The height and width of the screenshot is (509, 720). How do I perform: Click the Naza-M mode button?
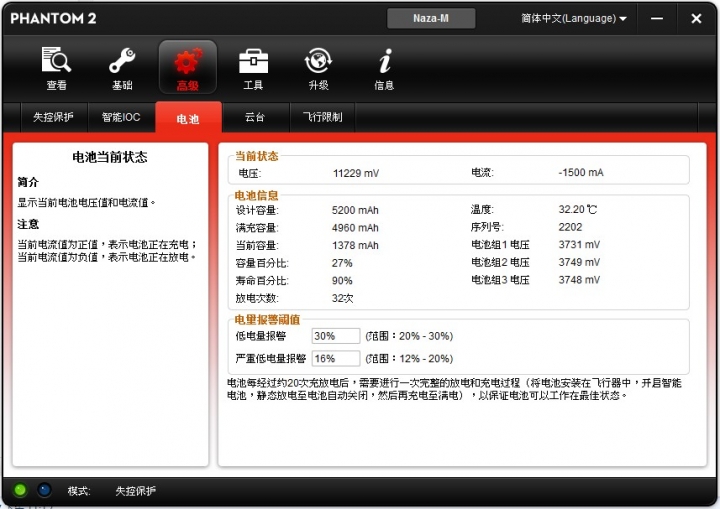tap(431, 18)
